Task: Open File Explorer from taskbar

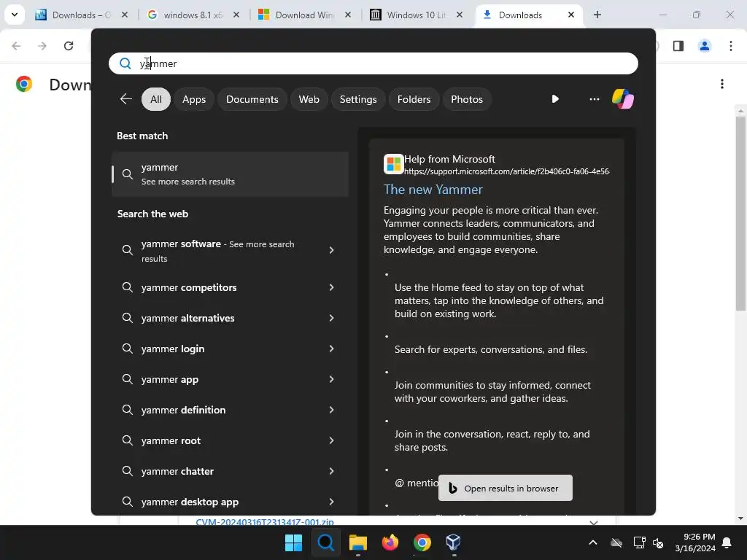Action: 357,542
